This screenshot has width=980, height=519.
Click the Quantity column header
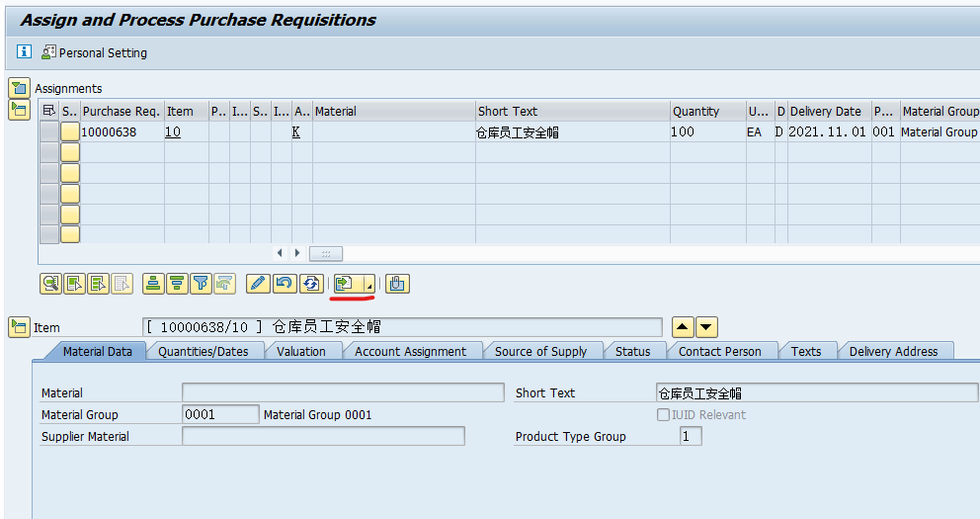click(708, 112)
